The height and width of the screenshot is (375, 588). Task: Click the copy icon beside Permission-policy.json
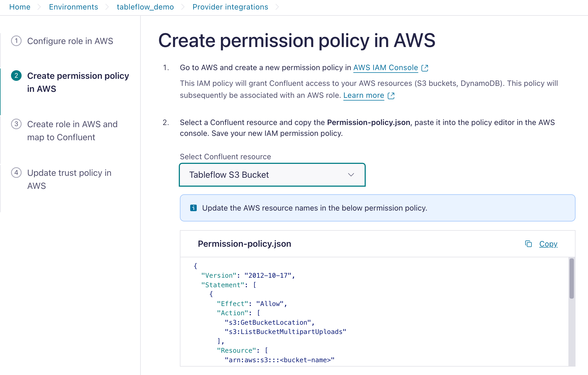click(528, 244)
